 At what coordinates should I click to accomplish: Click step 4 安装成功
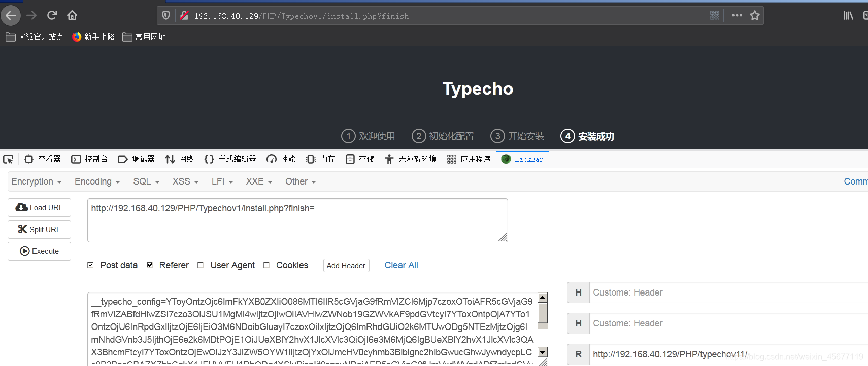tap(587, 136)
